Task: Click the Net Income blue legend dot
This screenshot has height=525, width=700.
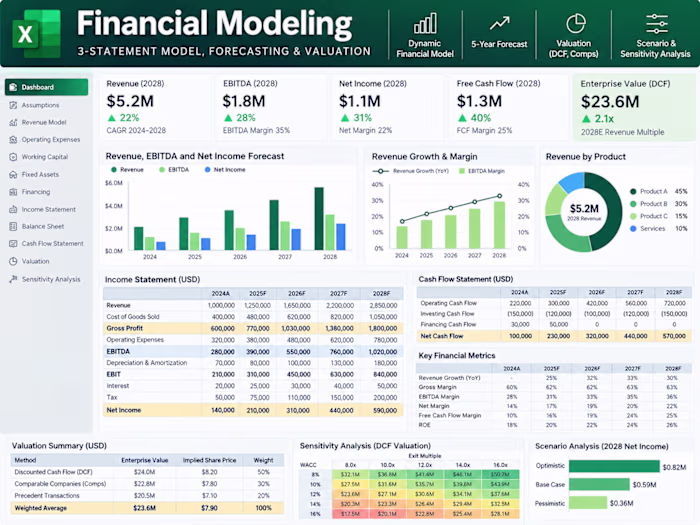Action: (x=207, y=170)
